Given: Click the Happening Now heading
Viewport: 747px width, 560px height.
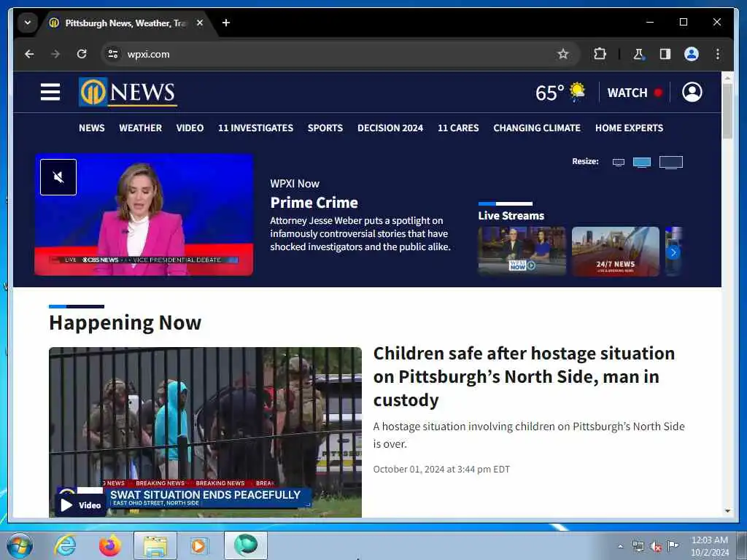Looking at the screenshot, I should click(x=125, y=323).
